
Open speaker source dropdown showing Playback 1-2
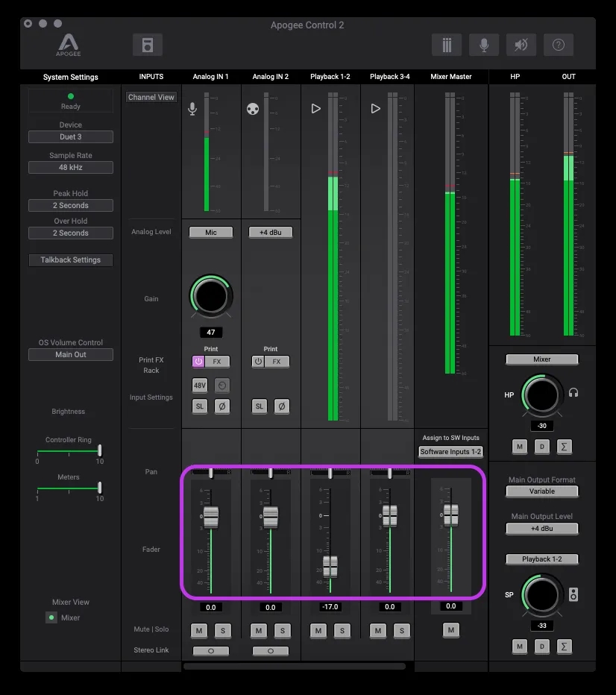[x=542, y=559]
